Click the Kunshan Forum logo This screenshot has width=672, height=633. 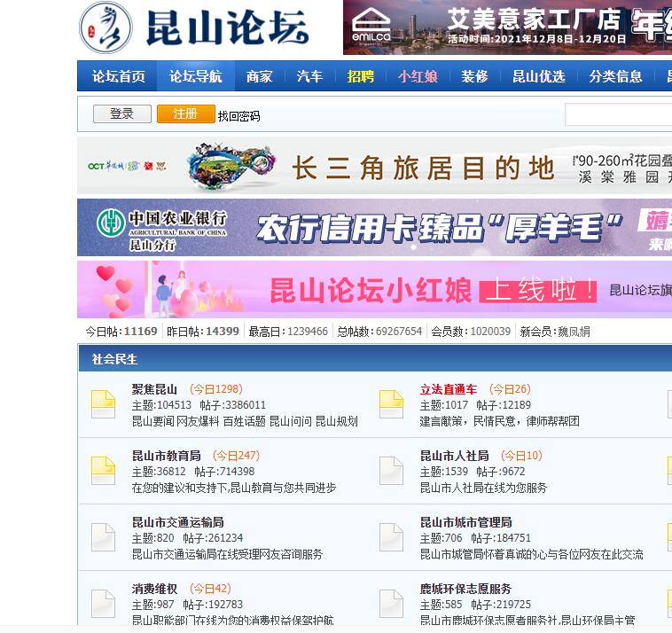click(x=194, y=27)
